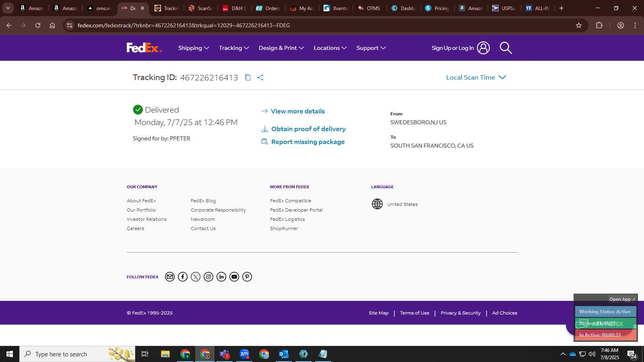Click Open App in tracker widget
Image resolution: width=644 pixels, height=362 pixels.
click(x=622, y=299)
